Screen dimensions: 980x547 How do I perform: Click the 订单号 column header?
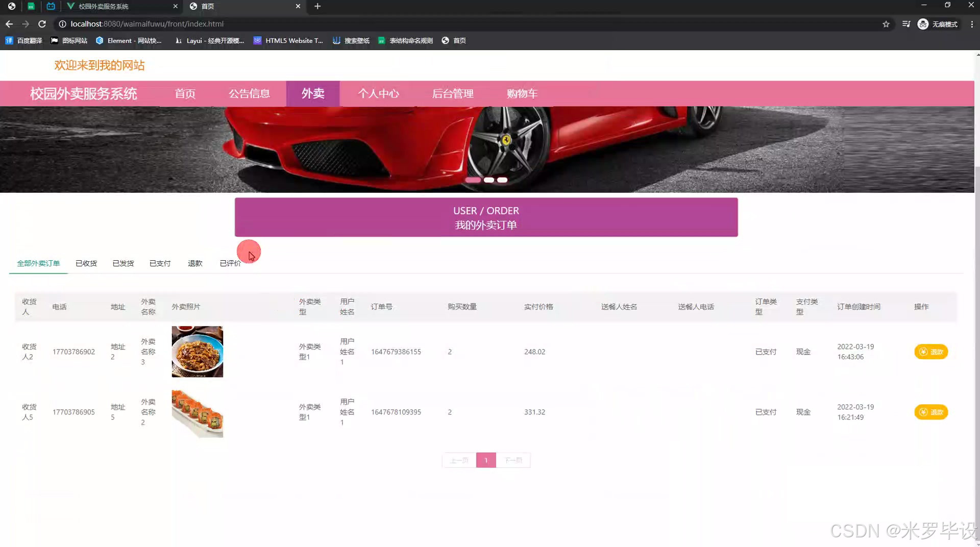coord(381,307)
